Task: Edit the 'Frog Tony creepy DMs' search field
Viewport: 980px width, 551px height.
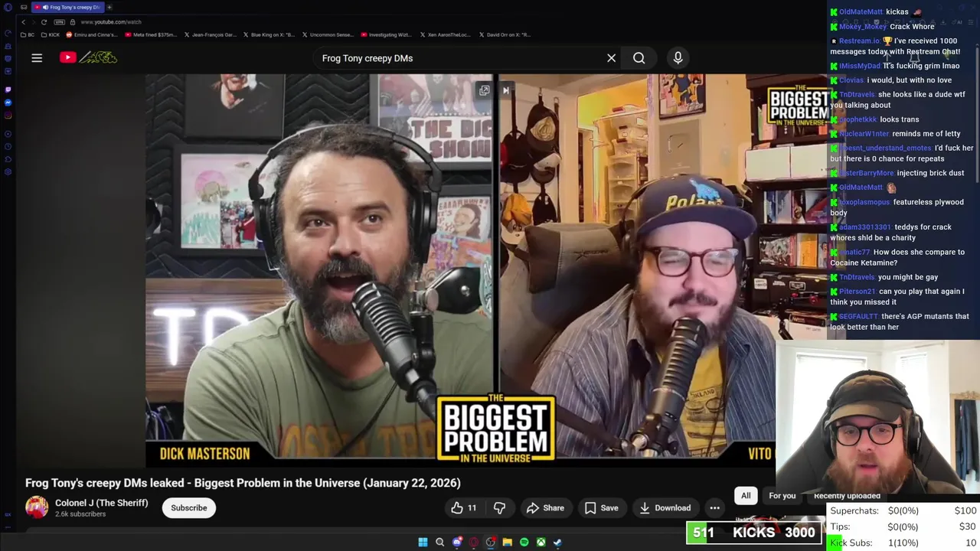Action: [x=459, y=58]
